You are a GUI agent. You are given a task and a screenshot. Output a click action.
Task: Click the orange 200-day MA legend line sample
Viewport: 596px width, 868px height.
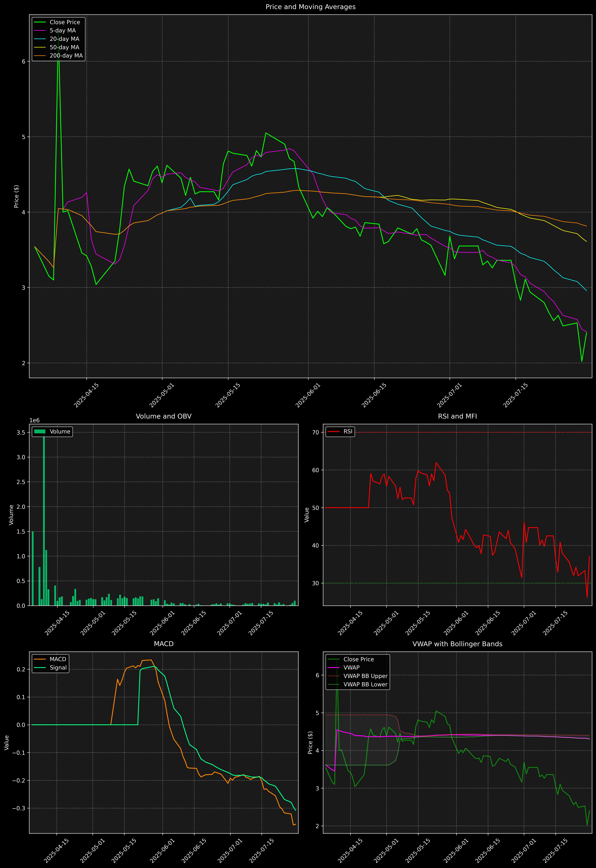coord(40,56)
